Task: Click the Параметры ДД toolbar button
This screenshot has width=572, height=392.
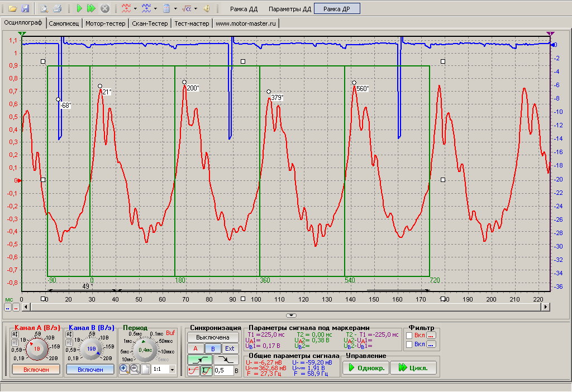Action: point(290,9)
